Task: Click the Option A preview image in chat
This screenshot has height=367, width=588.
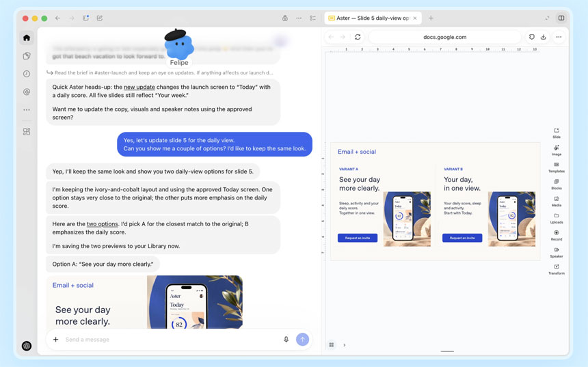Action: coord(144,302)
